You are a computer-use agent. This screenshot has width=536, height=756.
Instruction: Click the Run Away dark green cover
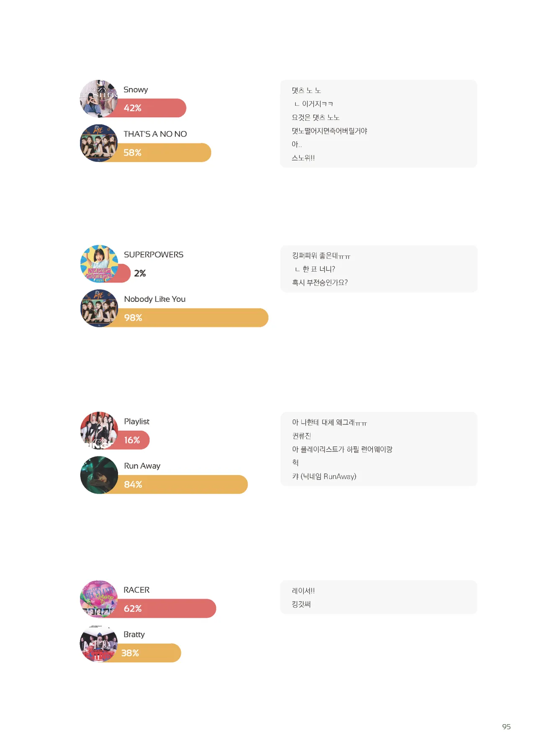[x=99, y=475]
